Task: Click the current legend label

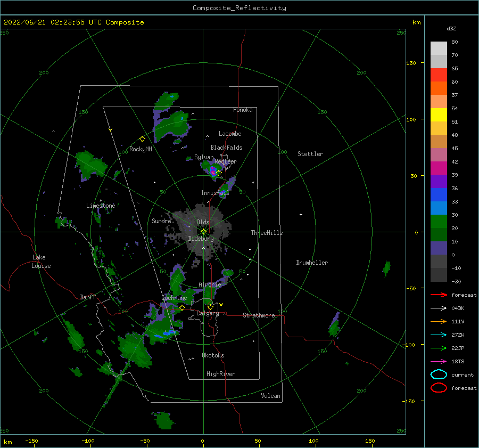Action: [463, 374]
